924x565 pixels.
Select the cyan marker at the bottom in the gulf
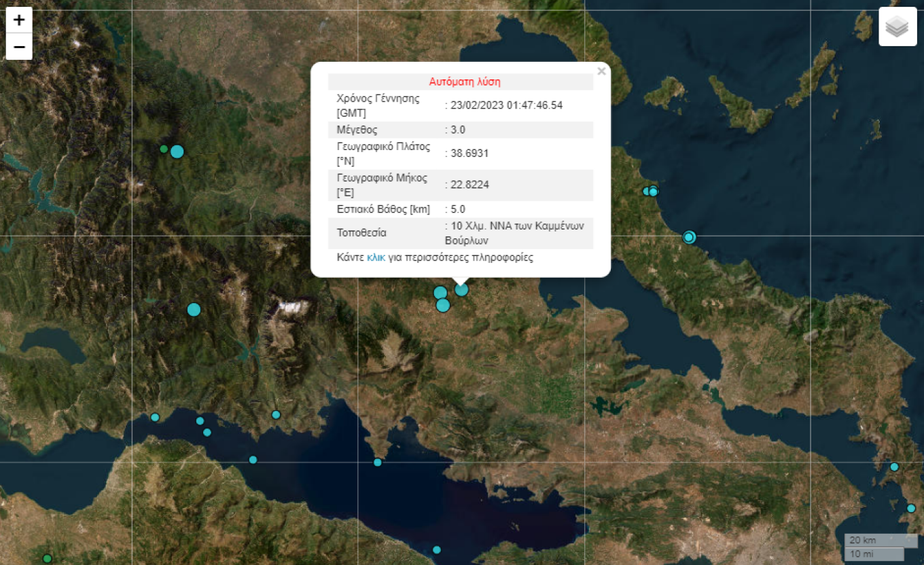pyautogui.click(x=437, y=550)
